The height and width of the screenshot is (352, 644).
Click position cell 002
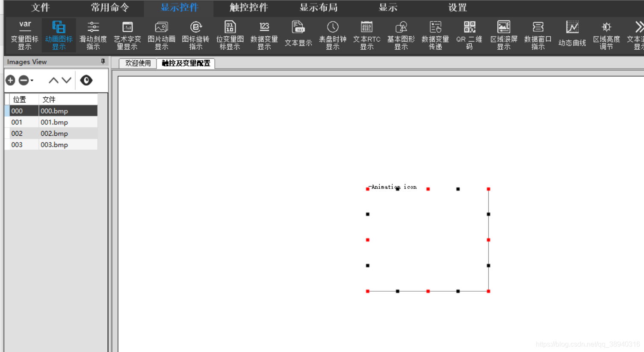(x=24, y=133)
